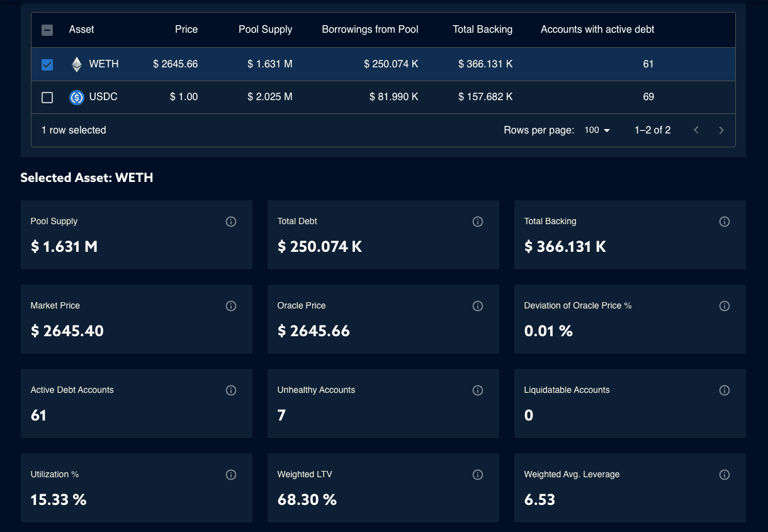Click the info icon on Total Backing card
The height and width of the screenshot is (532, 768).
(725, 222)
